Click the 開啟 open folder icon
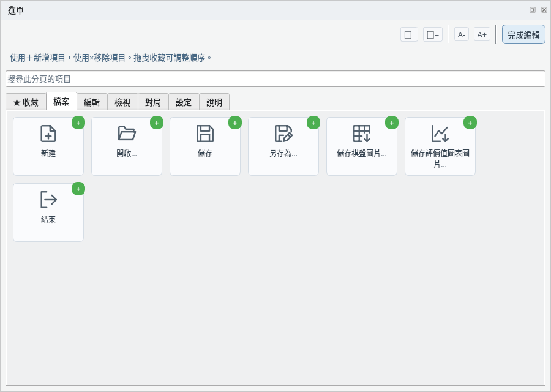 click(x=127, y=134)
